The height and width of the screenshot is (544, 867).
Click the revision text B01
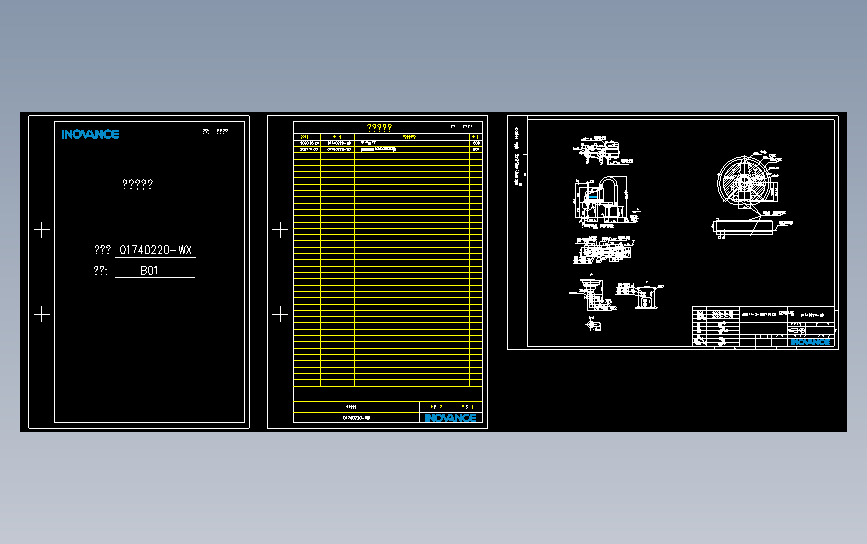click(149, 270)
